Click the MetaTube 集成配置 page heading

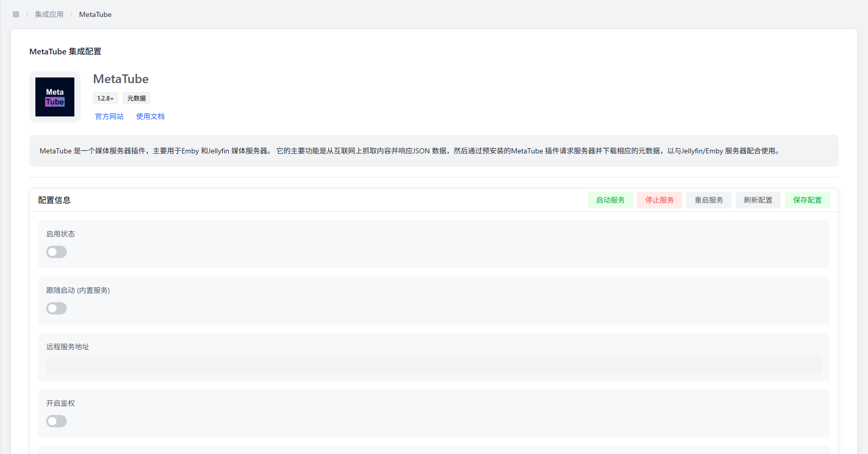click(x=65, y=51)
